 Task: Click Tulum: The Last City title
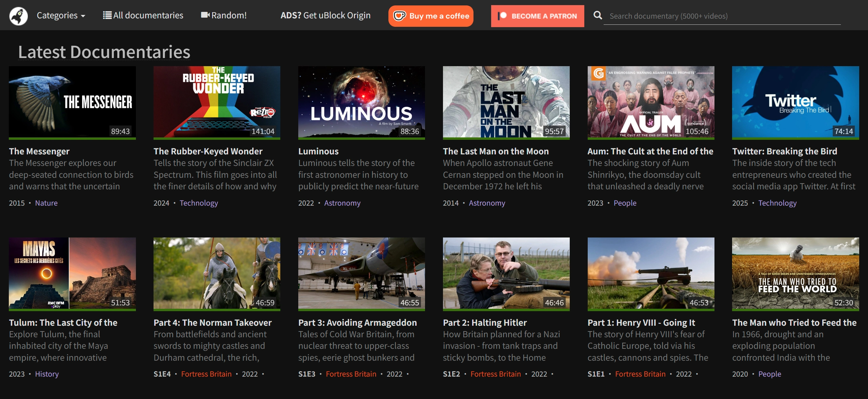pos(63,323)
